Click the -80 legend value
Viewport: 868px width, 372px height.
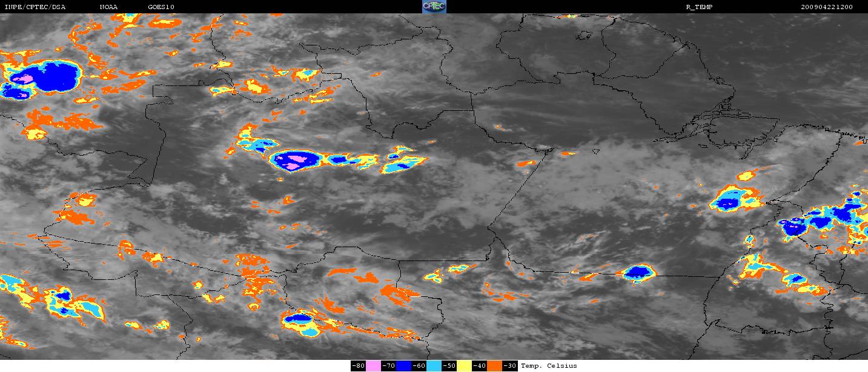(x=358, y=366)
